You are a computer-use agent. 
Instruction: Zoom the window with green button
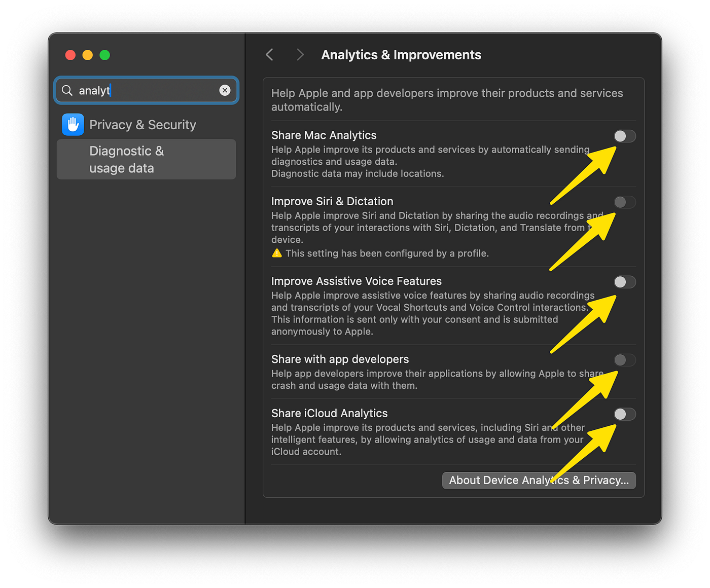pos(105,55)
